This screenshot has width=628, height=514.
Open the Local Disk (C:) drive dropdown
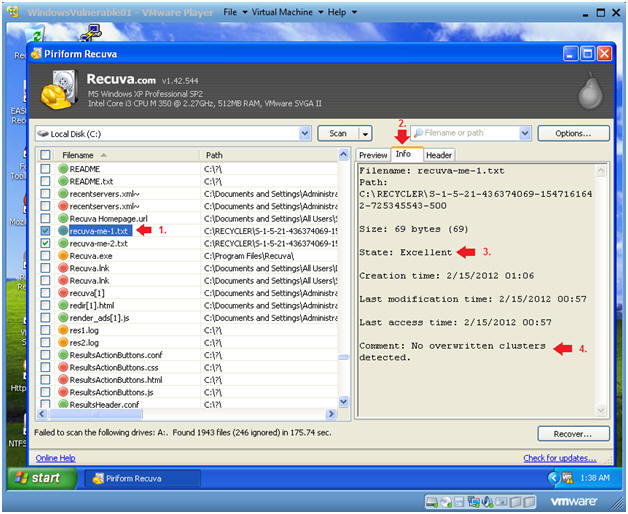coord(305,133)
